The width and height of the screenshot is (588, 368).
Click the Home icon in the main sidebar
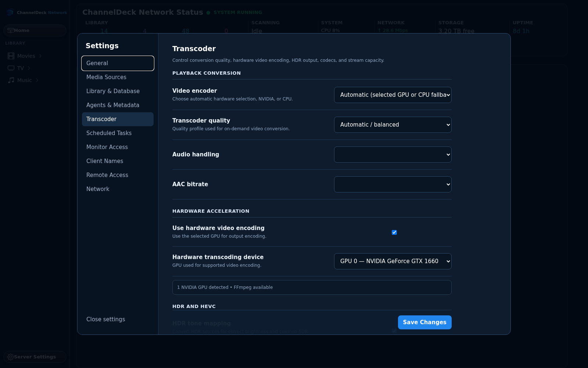click(x=10, y=31)
